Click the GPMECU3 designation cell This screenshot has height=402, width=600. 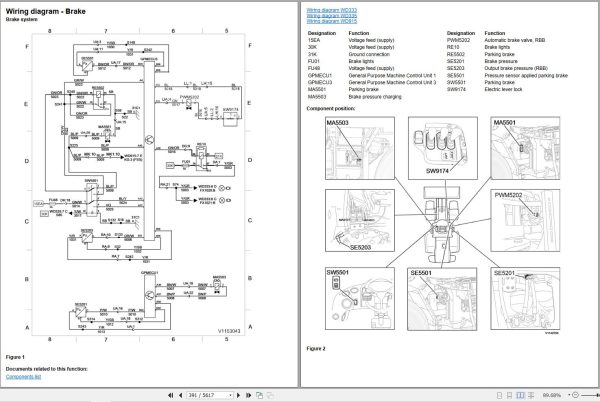(x=320, y=83)
